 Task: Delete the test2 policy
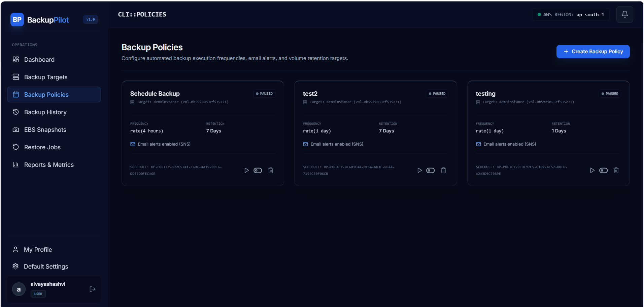click(443, 171)
